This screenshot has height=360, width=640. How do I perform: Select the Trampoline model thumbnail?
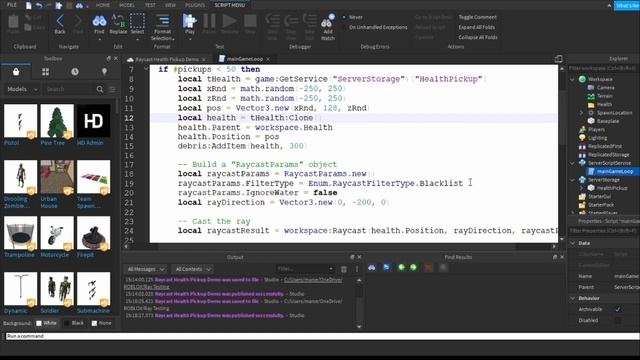tap(20, 233)
